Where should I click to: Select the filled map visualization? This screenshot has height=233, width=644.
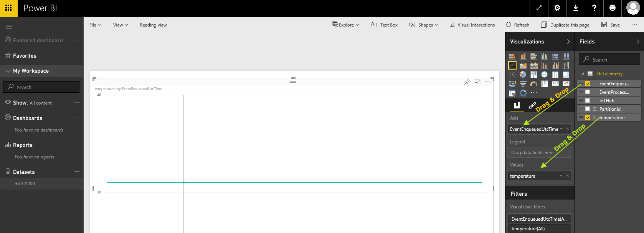512,84
